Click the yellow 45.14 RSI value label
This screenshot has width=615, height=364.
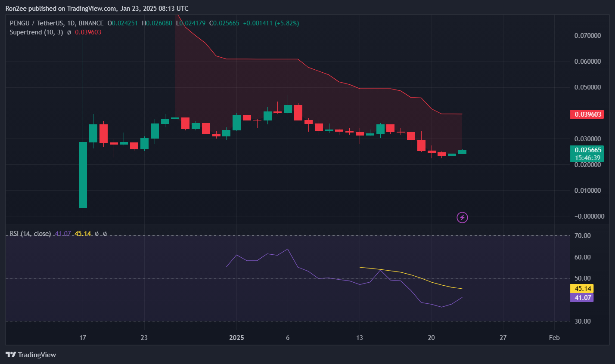582,289
